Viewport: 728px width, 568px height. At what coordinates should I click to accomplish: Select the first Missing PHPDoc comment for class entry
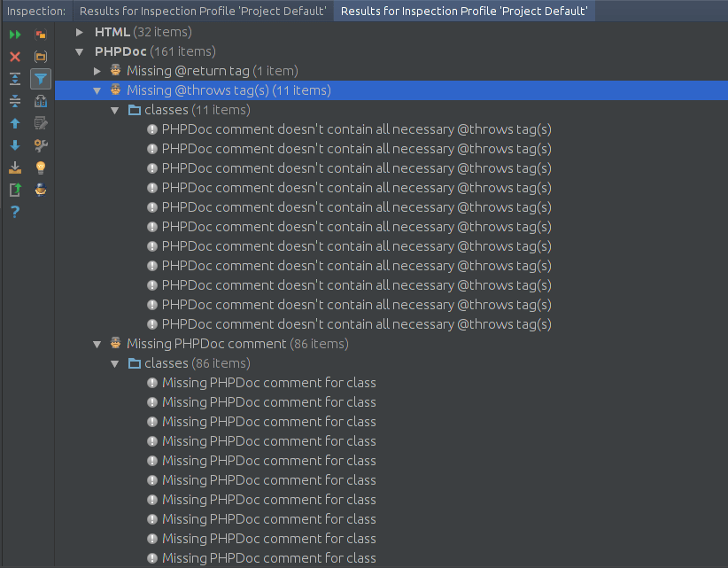[x=269, y=382]
